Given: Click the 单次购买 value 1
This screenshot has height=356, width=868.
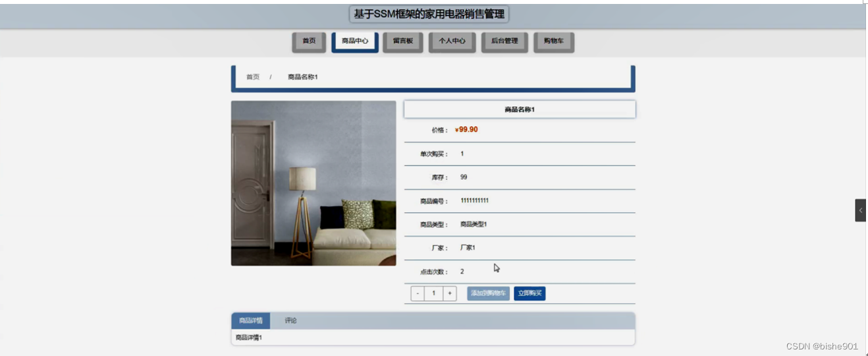Looking at the screenshot, I should pos(462,154).
